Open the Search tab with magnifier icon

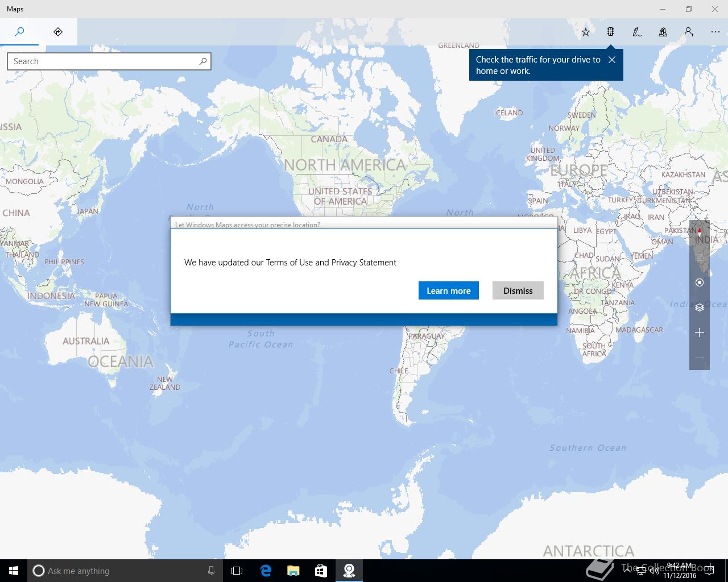coord(19,32)
